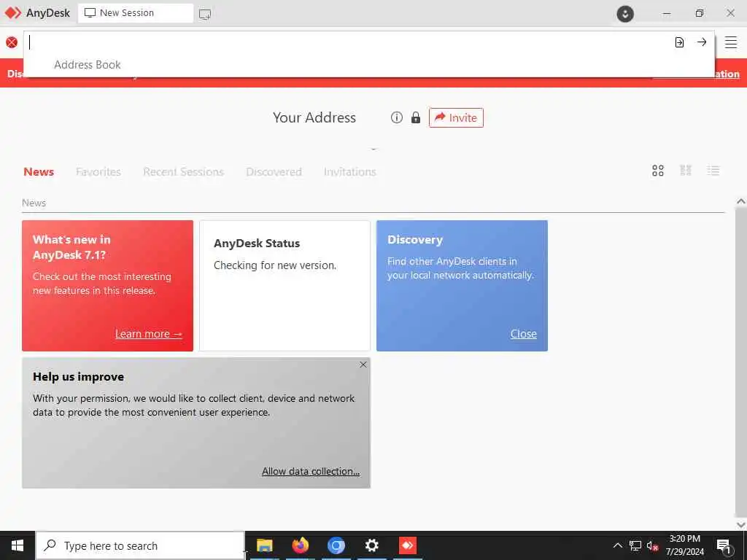Image resolution: width=747 pixels, height=560 pixels.
Task: Click the dark circular download arrow icon
Action: click(625, 13)
